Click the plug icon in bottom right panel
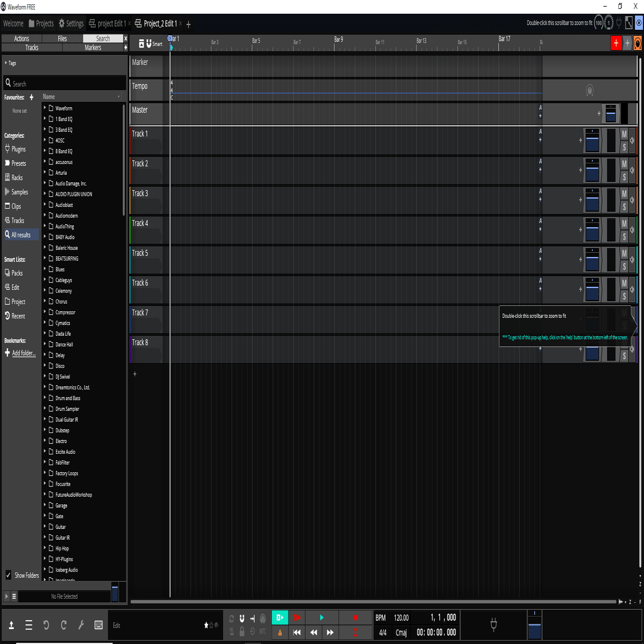Viewport: 644px width, 644px height. 494,625
